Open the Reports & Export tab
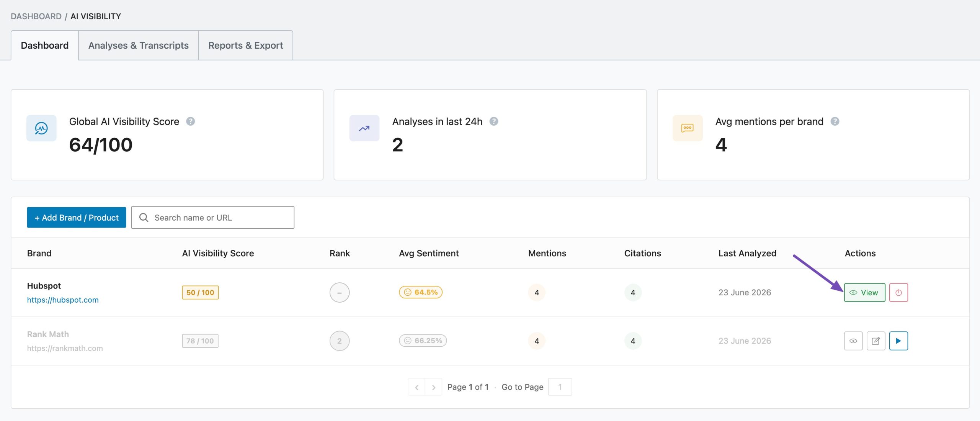The height and width of the screenshot is (421, 980). (x=246, y=45)
